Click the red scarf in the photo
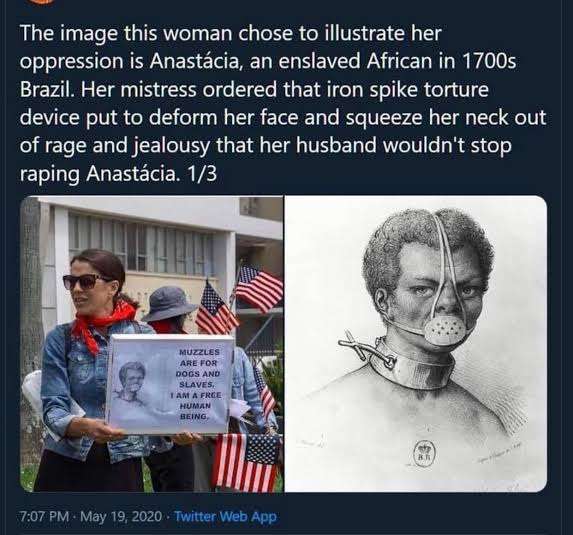Viewport: 573px width, 535px height. click(x=102, y=325)
